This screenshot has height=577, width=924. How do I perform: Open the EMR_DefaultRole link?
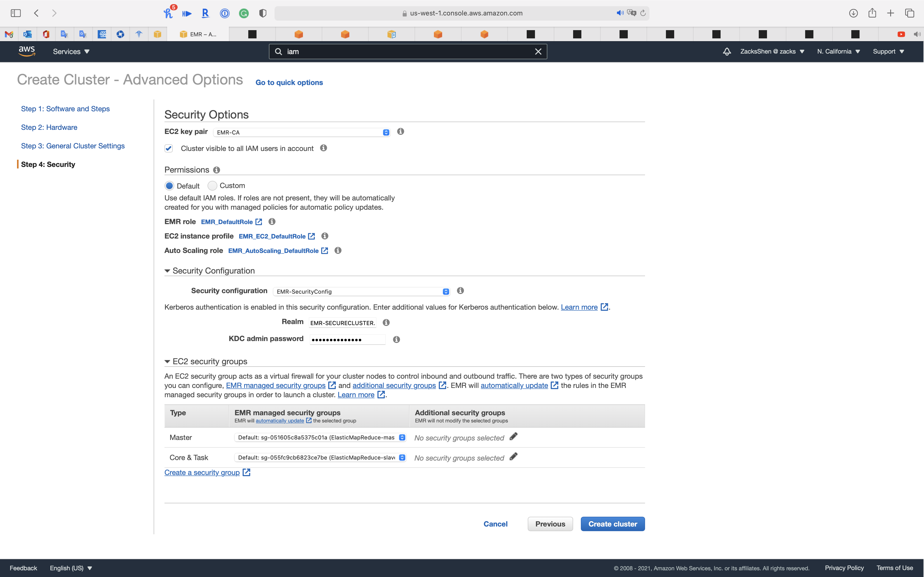227,222
